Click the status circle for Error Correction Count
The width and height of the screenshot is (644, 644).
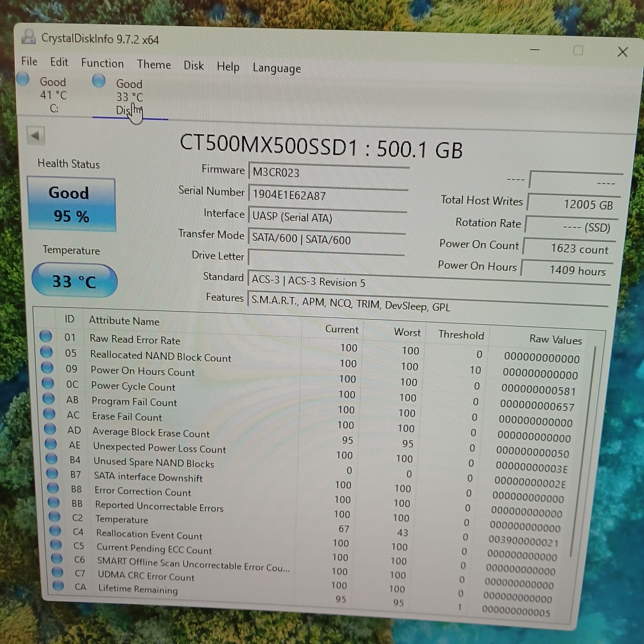[x=53, y=488]
